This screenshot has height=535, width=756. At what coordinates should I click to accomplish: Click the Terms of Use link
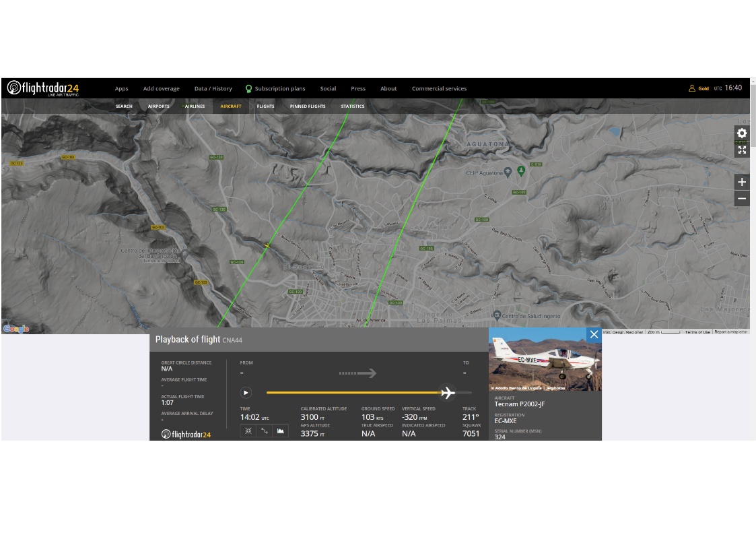pos(697,332)
